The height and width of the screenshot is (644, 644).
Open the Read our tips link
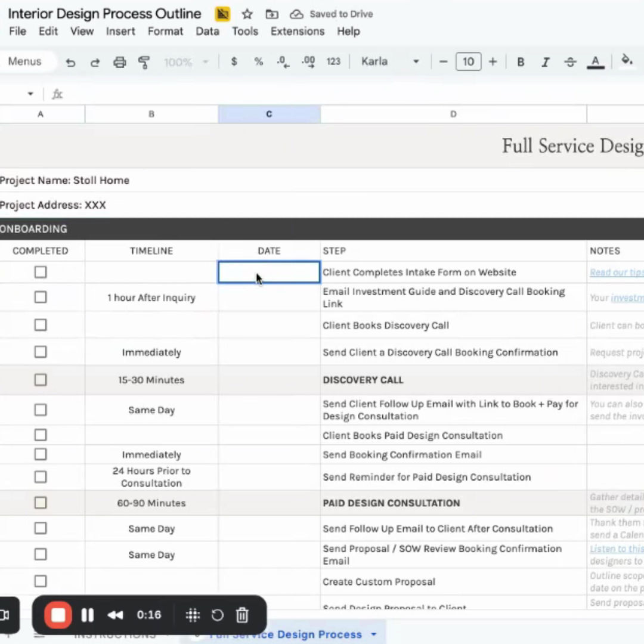coord(616,273)
